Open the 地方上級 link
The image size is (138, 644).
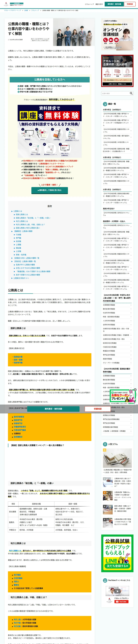(17, 620)
